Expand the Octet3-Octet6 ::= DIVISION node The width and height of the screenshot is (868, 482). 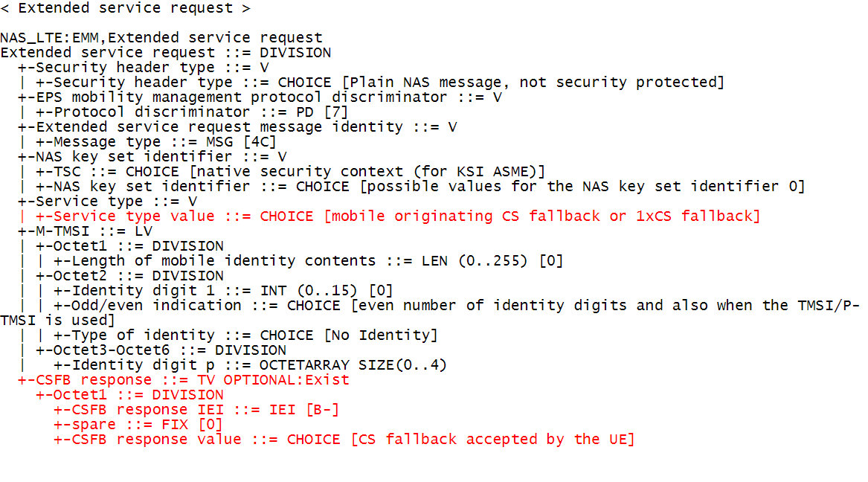[161, 351]
